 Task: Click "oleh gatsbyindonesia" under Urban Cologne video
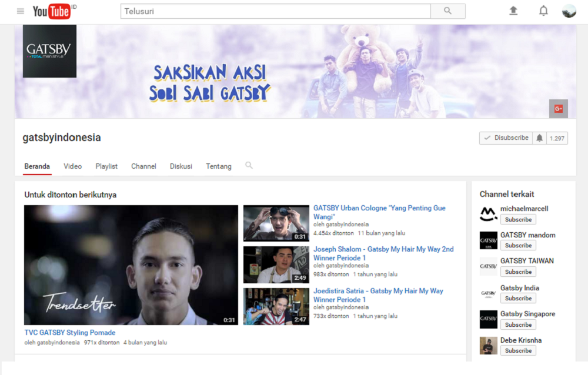click(x=341, y=225)
